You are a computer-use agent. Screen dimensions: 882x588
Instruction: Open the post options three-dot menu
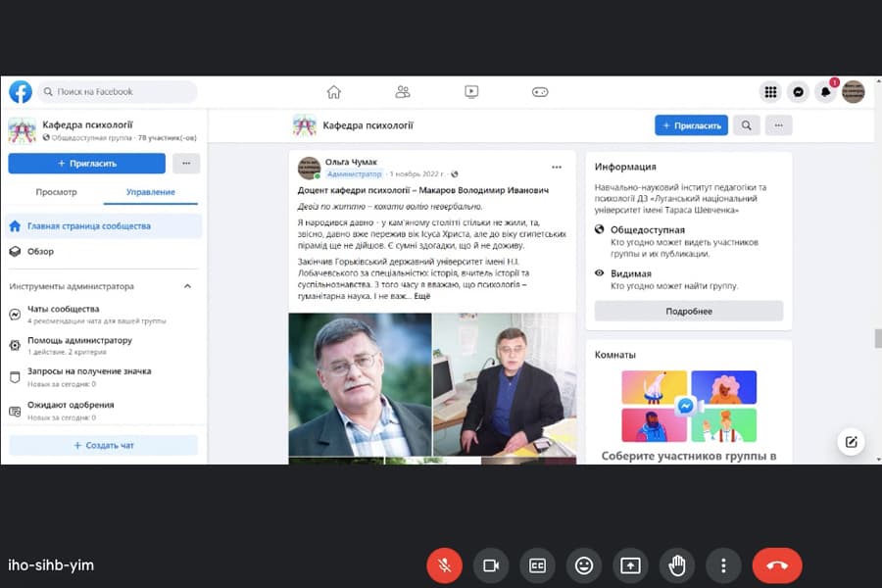557,168
